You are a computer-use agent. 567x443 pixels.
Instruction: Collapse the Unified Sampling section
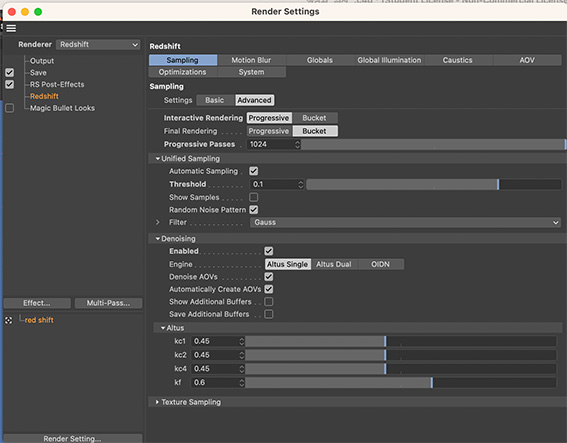(158, 158)
